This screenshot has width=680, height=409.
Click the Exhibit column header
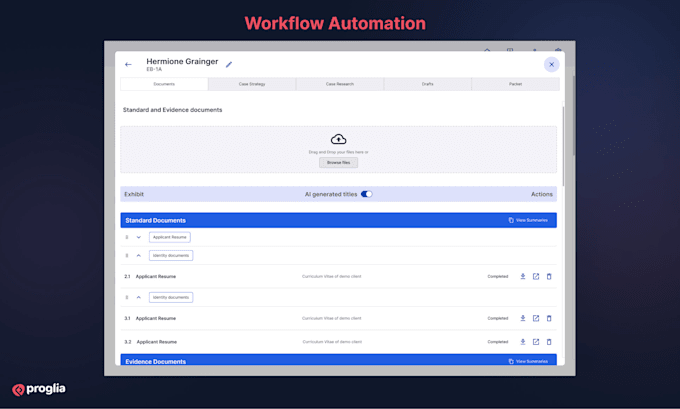coord(134,194)
